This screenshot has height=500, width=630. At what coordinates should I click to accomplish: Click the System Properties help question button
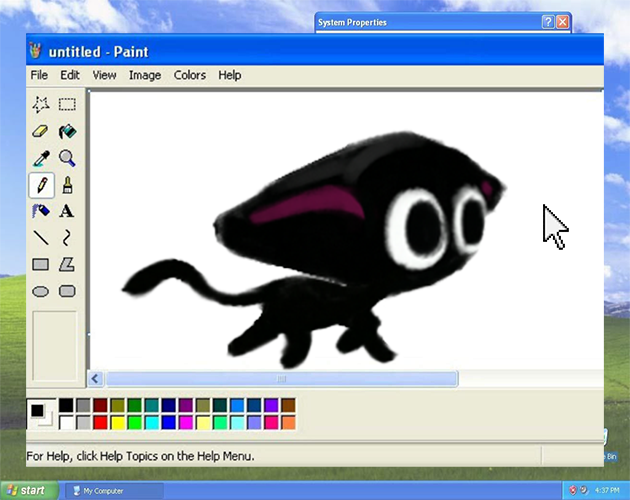(x=548, y=22)
